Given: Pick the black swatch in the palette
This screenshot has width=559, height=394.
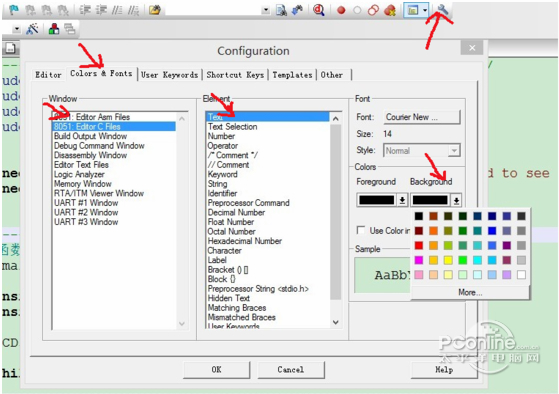Looking at the screenshot, I should click(419, 216).
